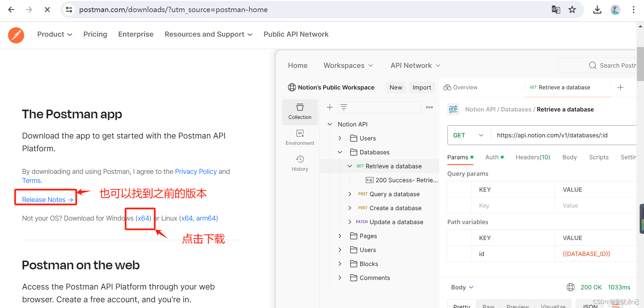Switch to the Auth tab
The image size is (644, 308).
[x=495, y=157]
